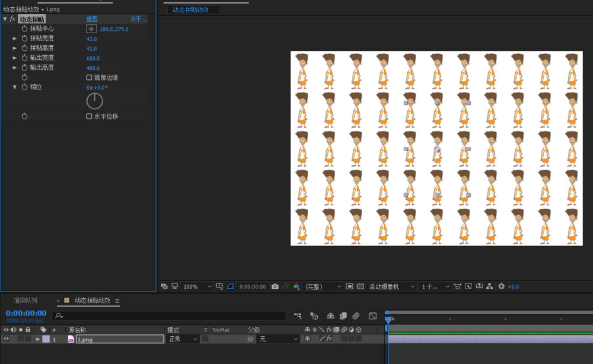The width and height of the screenshot is (593, 364).
Task: Open the 正常 blend mode dropdown
Action: [x=183, y=339]
